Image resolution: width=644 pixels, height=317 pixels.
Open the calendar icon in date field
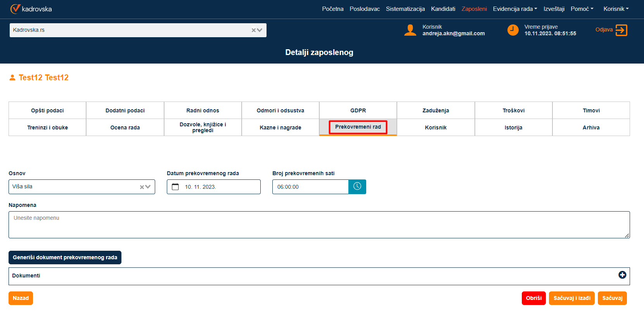coord(175,187)
